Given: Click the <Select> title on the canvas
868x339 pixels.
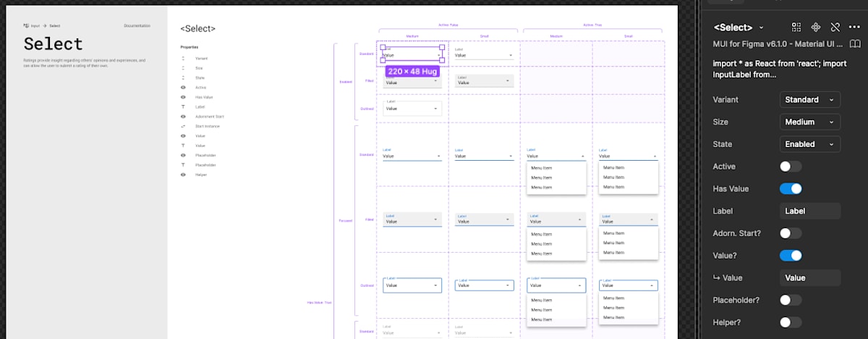Looking at the screenshot, I should (197, 29).
